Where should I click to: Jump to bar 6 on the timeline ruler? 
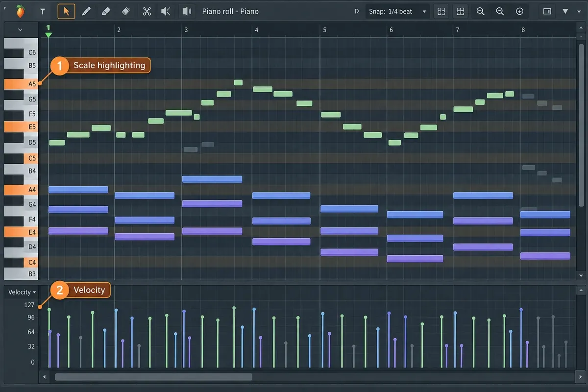point(391,30)
